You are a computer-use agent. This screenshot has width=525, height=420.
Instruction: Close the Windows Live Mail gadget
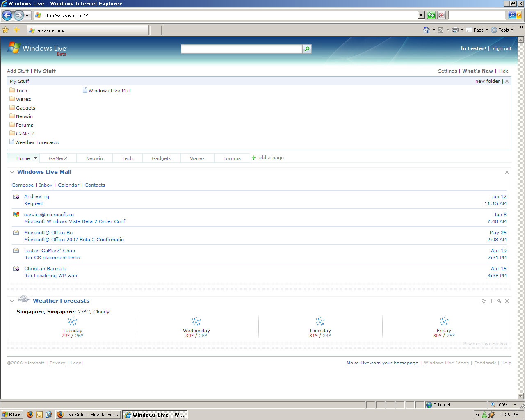(507, 172)
